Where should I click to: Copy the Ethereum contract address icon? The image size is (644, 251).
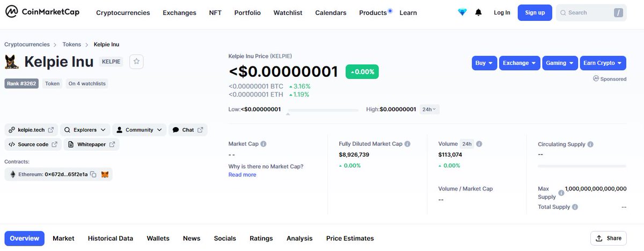point(93,174)
